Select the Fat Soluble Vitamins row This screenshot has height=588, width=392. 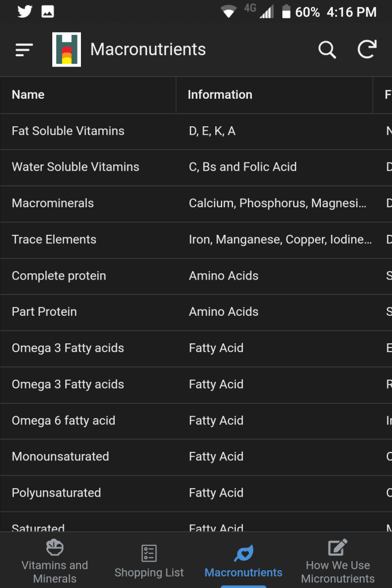68,131
